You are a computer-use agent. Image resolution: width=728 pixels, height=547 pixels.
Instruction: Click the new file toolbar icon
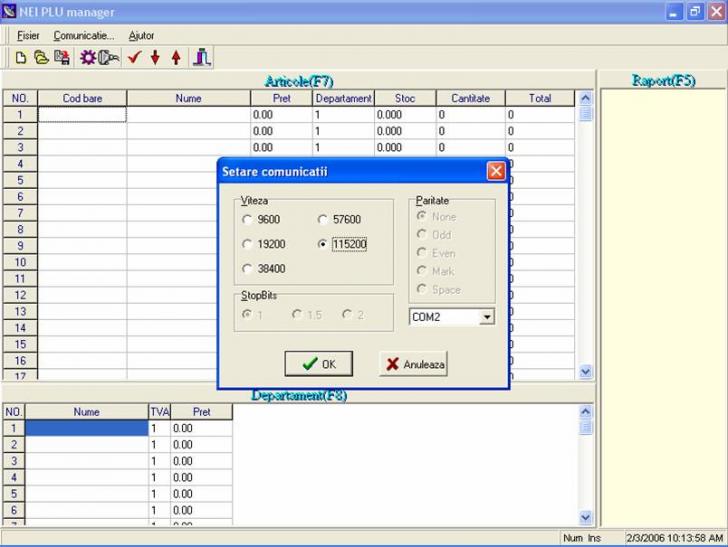20,58
